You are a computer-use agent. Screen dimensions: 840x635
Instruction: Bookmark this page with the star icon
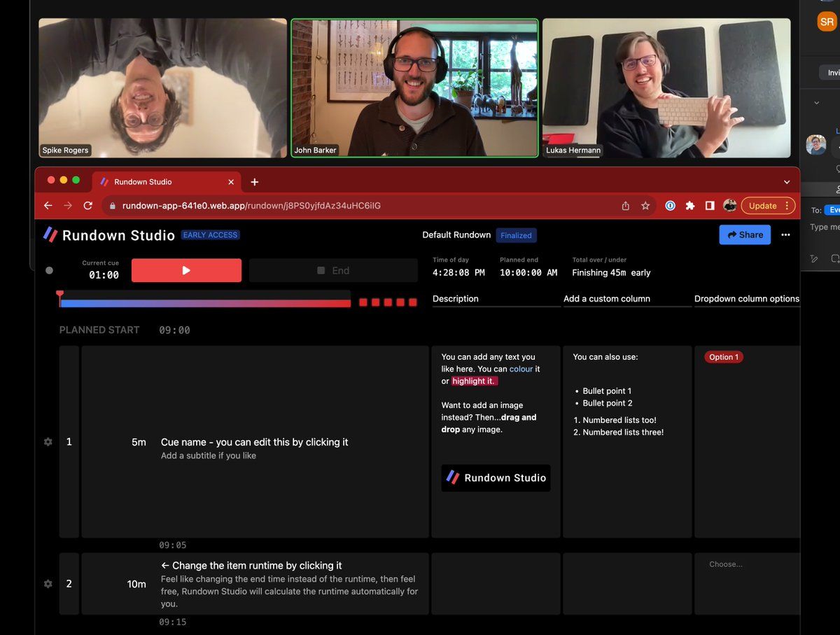click(645, 206)
